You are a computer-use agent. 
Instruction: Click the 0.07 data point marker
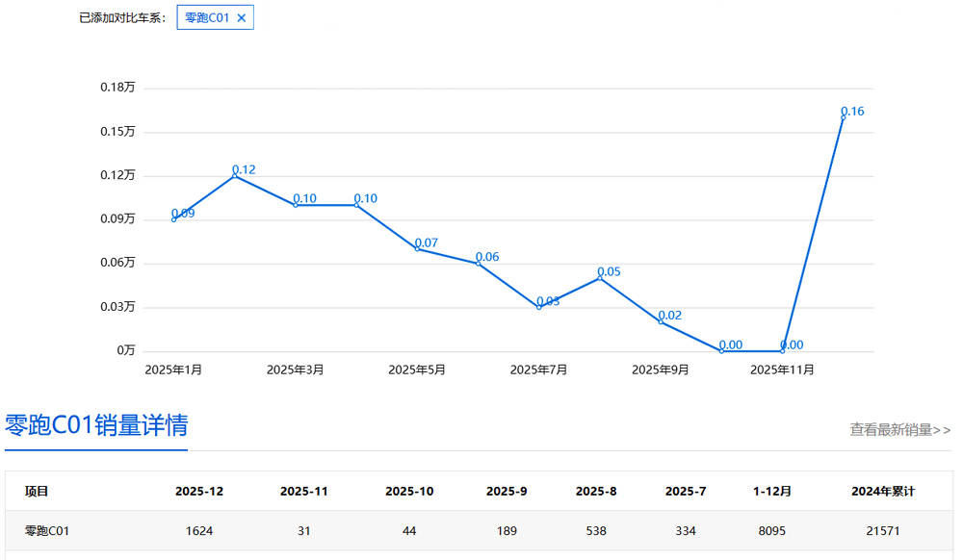coord(417,248)
